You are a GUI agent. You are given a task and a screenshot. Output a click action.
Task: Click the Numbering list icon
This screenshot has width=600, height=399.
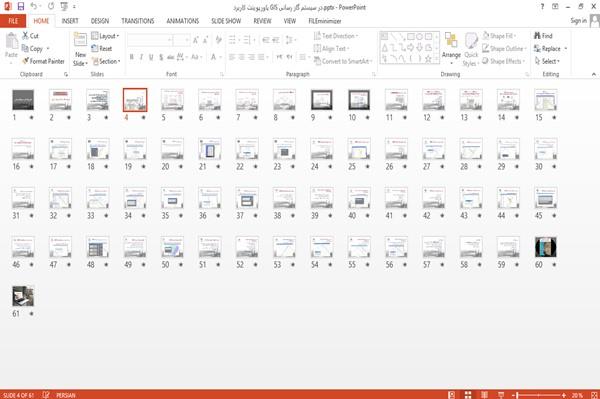pyautogui.click(x=248, y=40)
